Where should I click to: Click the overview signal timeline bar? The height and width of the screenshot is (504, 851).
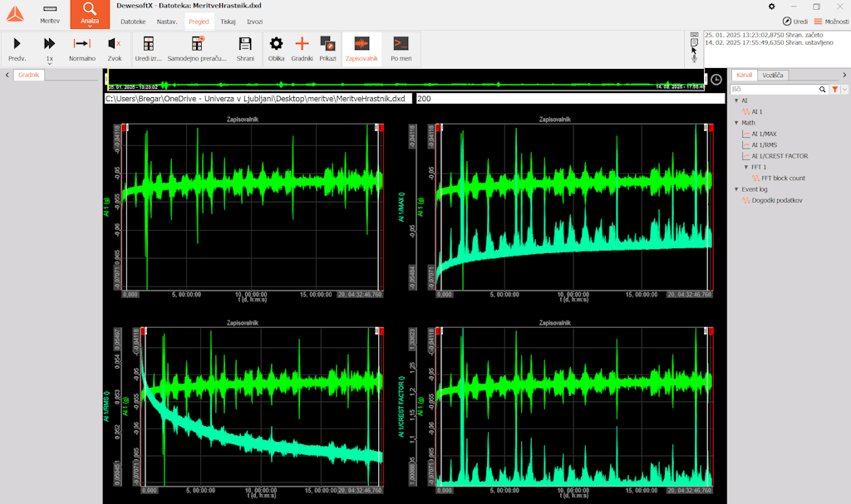pyautogui.click(x=406, y=80)
